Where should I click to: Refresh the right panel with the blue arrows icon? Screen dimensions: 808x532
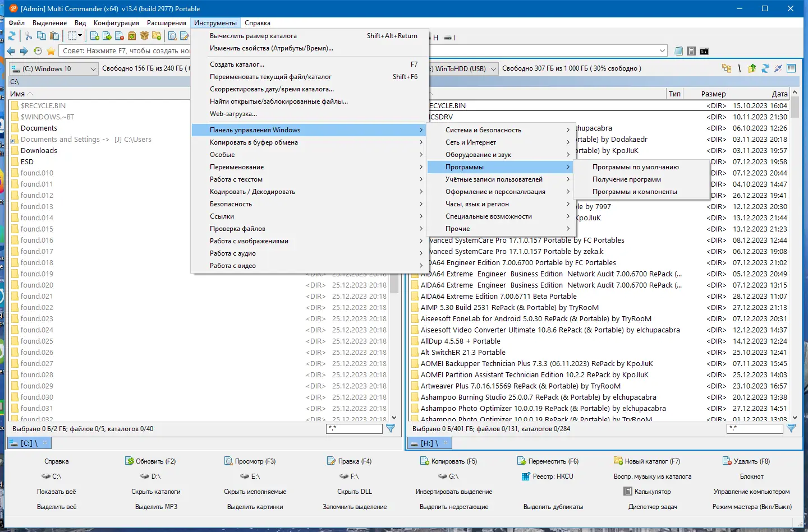click(x=765, y=68)
